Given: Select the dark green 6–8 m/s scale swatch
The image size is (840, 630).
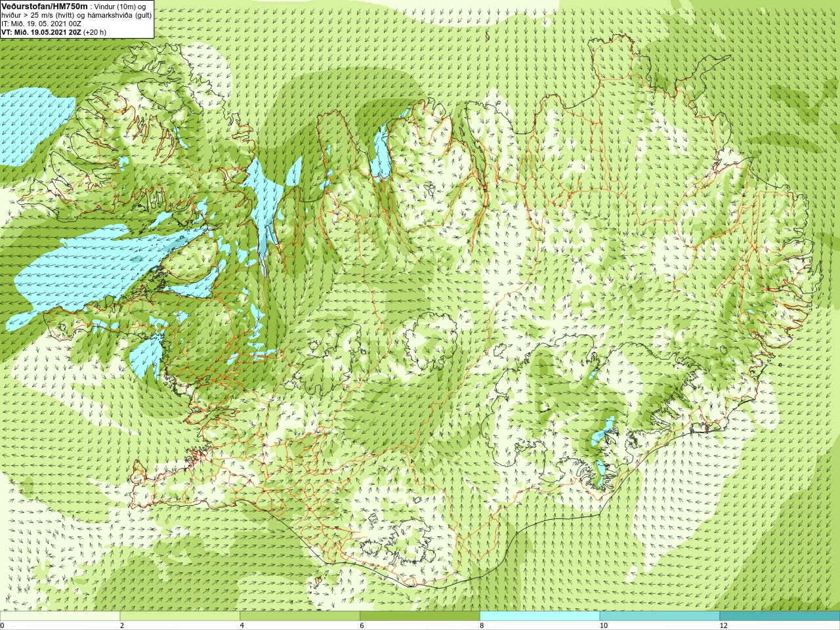Looking at the screenshot, I should [420, 616].
